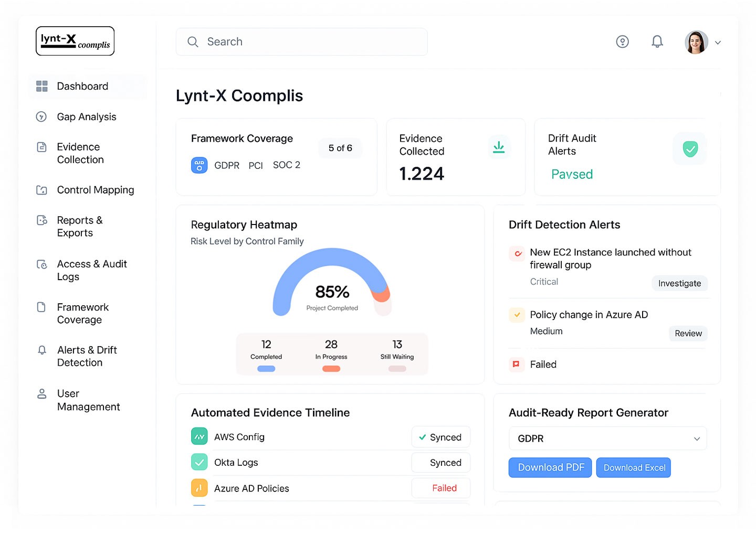Toggle the Synced status for AWS Config

(440, 436)
